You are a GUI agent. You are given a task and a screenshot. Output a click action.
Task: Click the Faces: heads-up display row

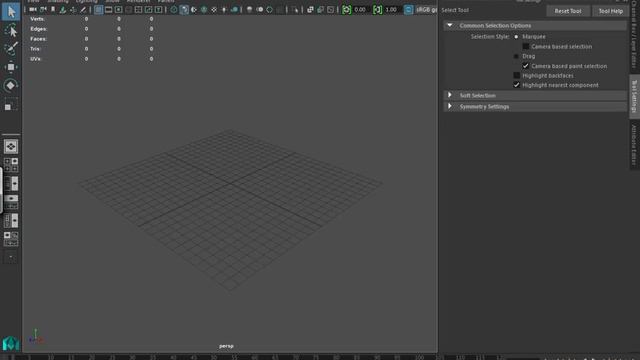[x=92, y=39]
